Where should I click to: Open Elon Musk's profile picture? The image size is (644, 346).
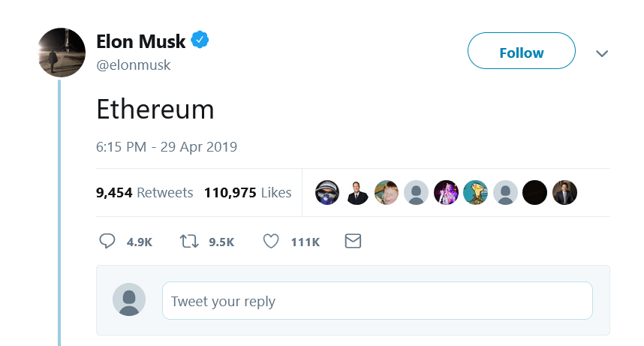tap(62, 53)
